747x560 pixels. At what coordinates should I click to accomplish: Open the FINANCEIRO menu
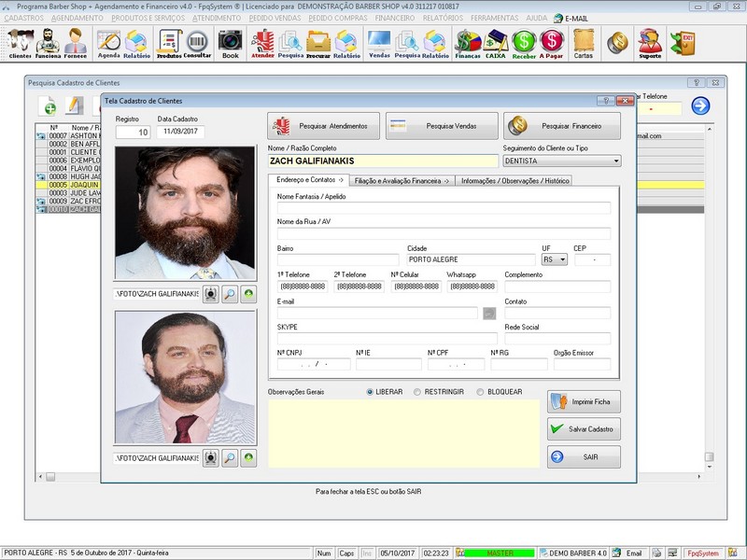coord(397,18)
